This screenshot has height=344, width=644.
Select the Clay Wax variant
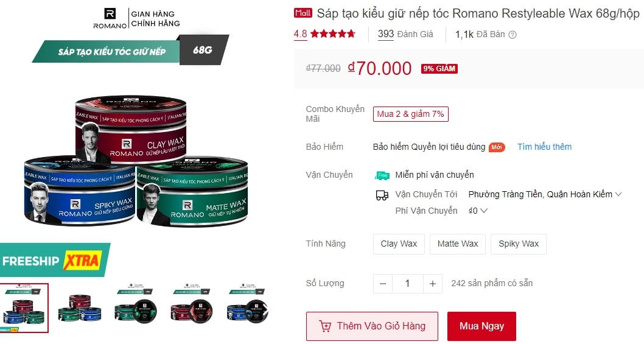tap(399, 244)
